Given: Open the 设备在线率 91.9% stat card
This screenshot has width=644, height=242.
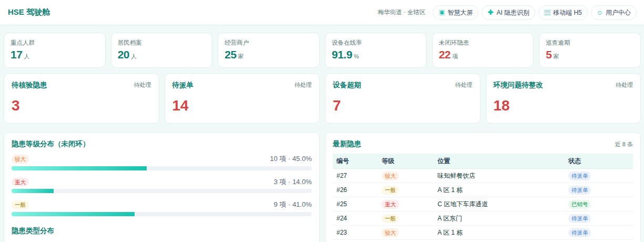Looking at the screenshot, I should coord(376,50).
